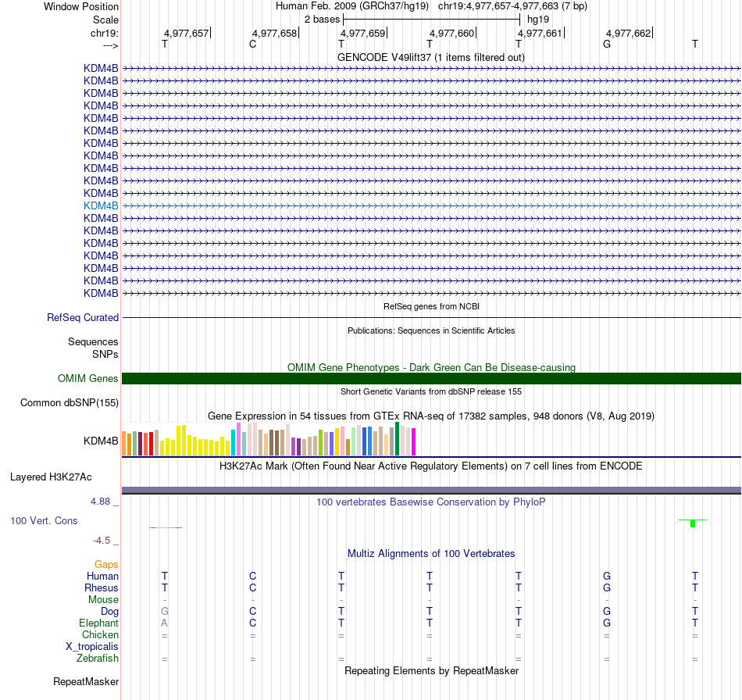Click the SNPs subtrack label
This screenshot has height=700, width=742.
pyautogui.click(x=105, y=354)
